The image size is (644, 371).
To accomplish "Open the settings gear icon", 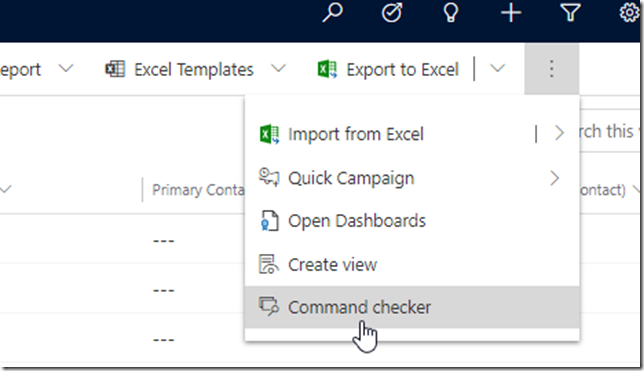I will tap(629, 12).
